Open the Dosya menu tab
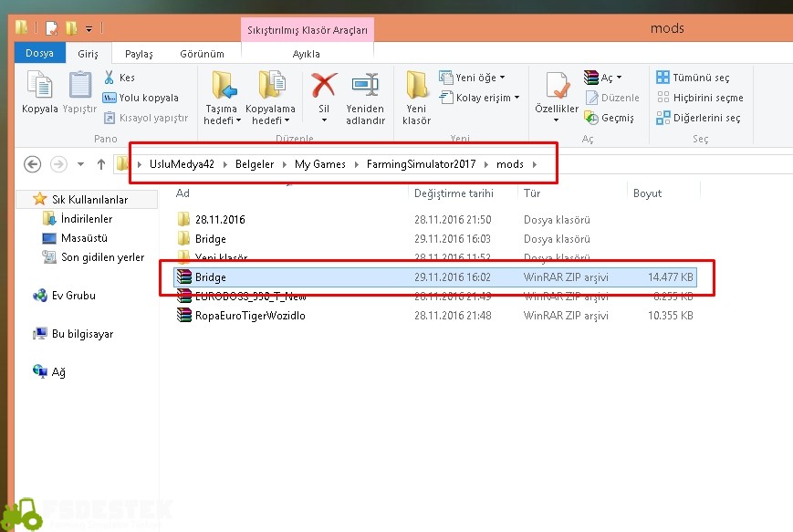The image size is (793, 532). click(39, 54)
